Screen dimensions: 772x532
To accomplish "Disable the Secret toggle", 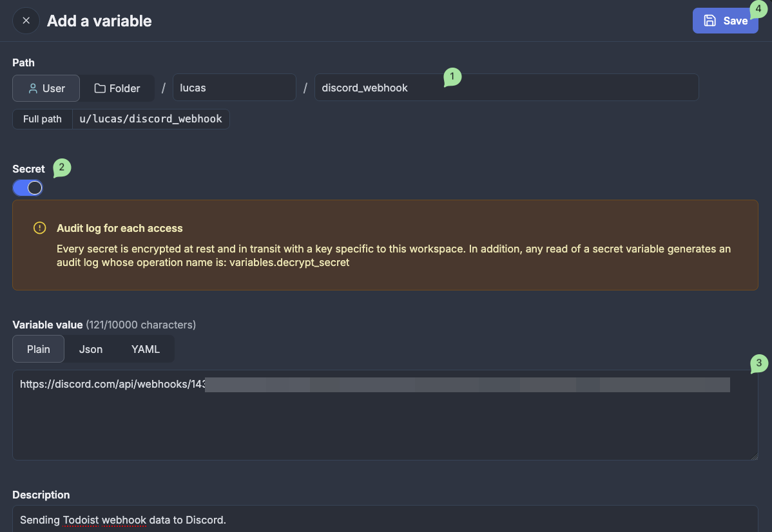I will click(28, 187).
